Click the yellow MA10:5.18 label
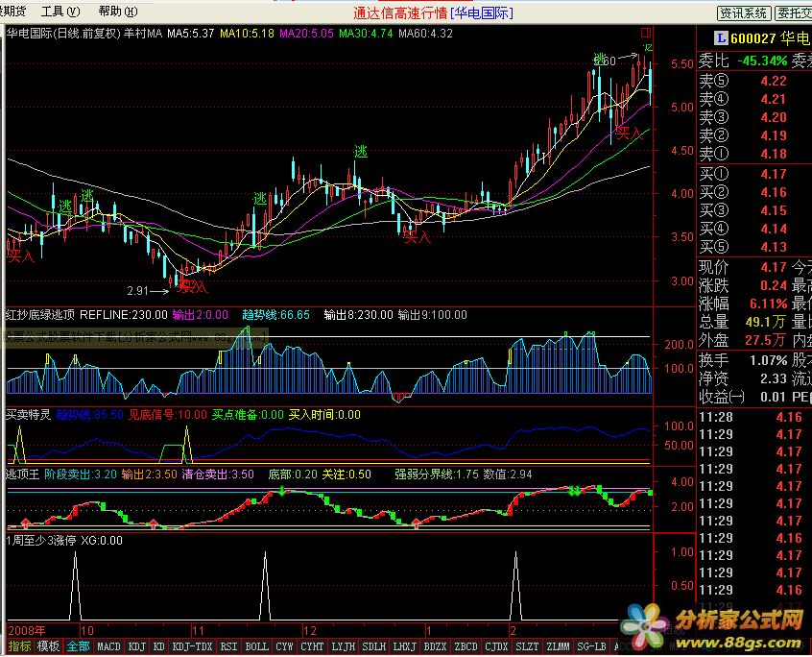 247,34
